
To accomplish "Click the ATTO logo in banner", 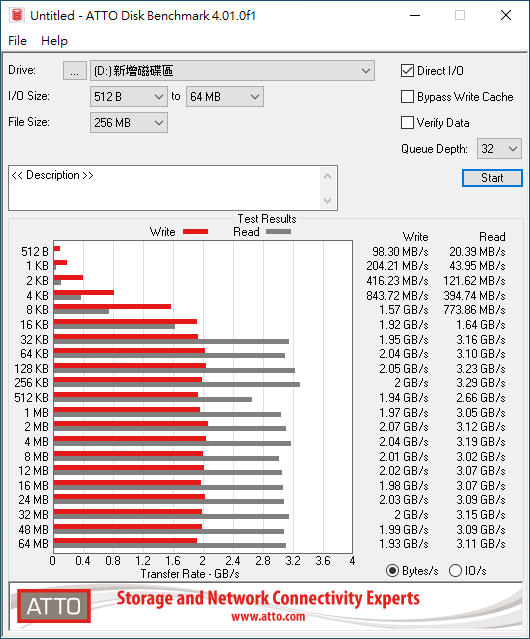I will (x=54, y=606).
